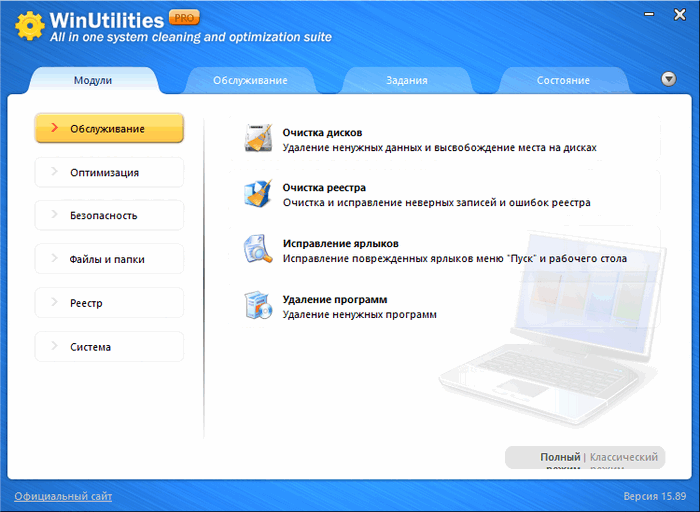The width and height of the screenshot is (700, 512).
Task: Switch to the Состояние tab
Action: point(563,80)
